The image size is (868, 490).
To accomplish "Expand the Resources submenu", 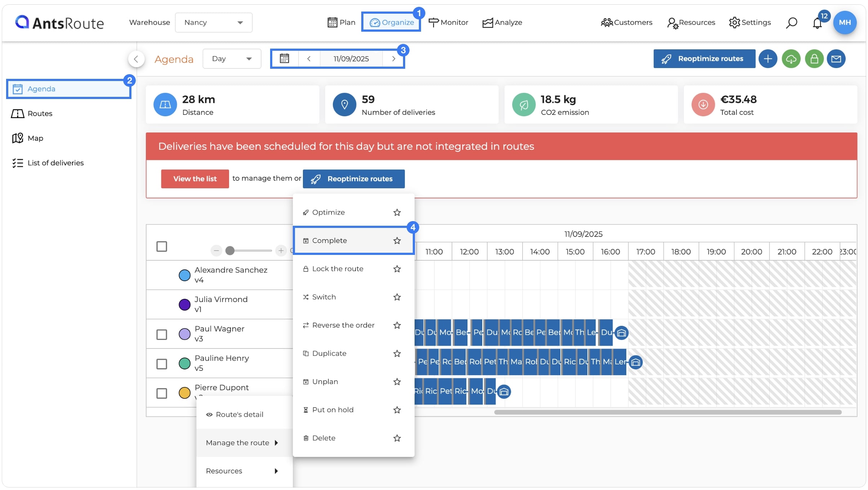I will click(242, 471).
